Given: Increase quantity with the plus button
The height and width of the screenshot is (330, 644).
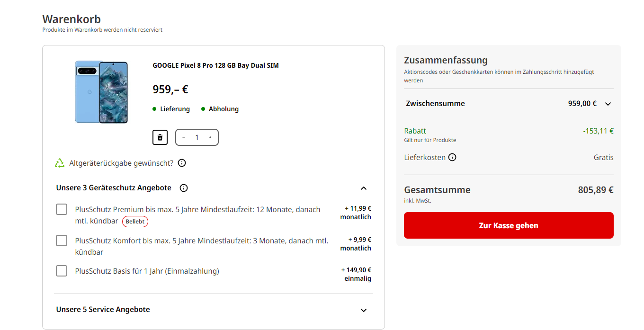Looking at the screenshot, I should tap(210, 137).
